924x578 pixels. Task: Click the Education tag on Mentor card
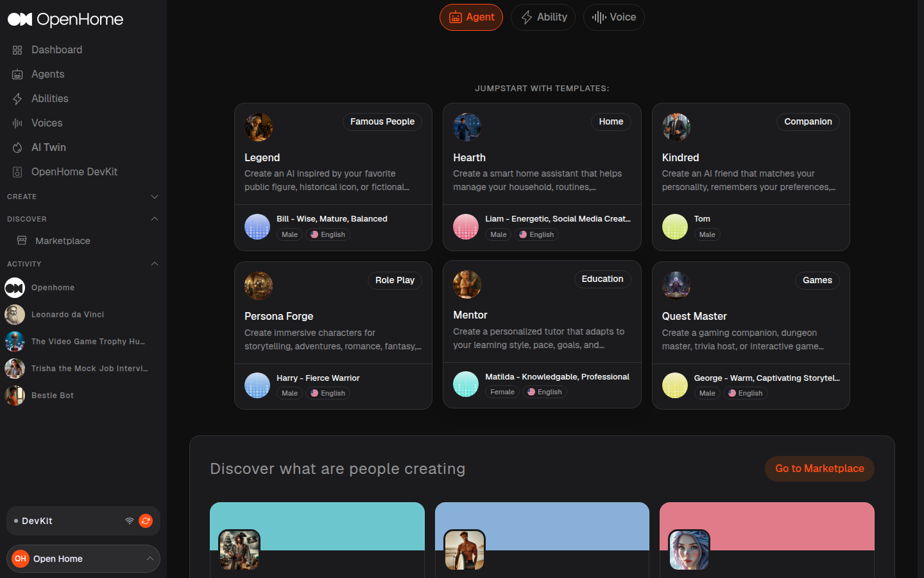603,279
